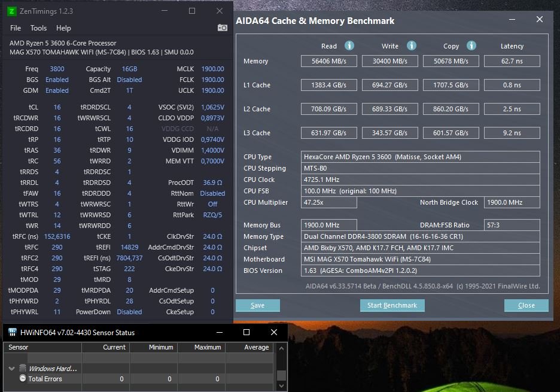
Task: Click the Total Errors sensor row label
Action: point(45,379)
